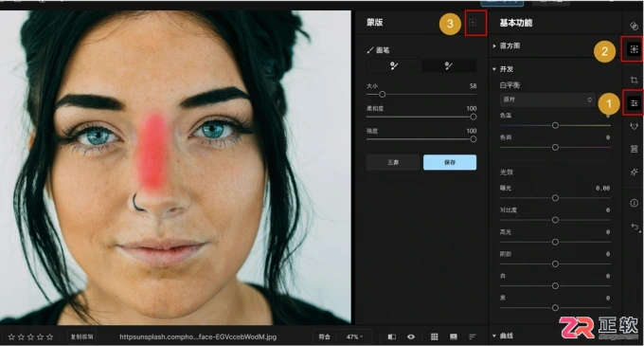This screenshot has width=644, height=346.
Task: Rate the photo three stars
Action: 31,337
